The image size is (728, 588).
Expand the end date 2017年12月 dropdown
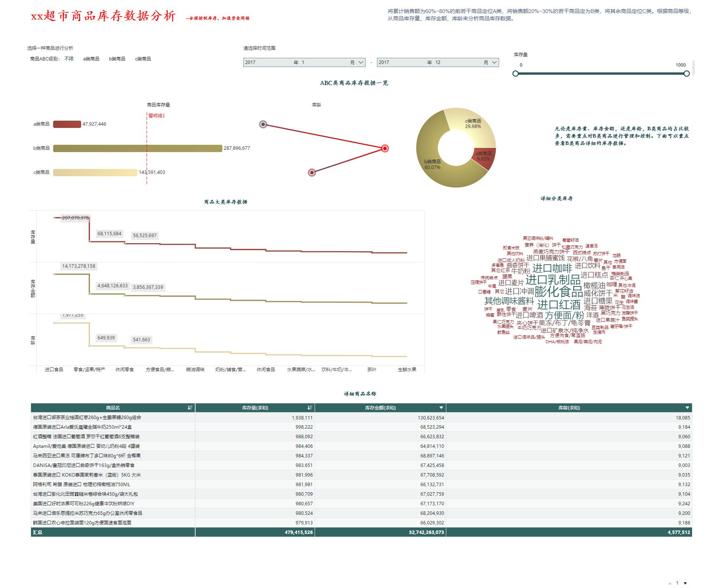pyautogui.click(x=438, y=62)
